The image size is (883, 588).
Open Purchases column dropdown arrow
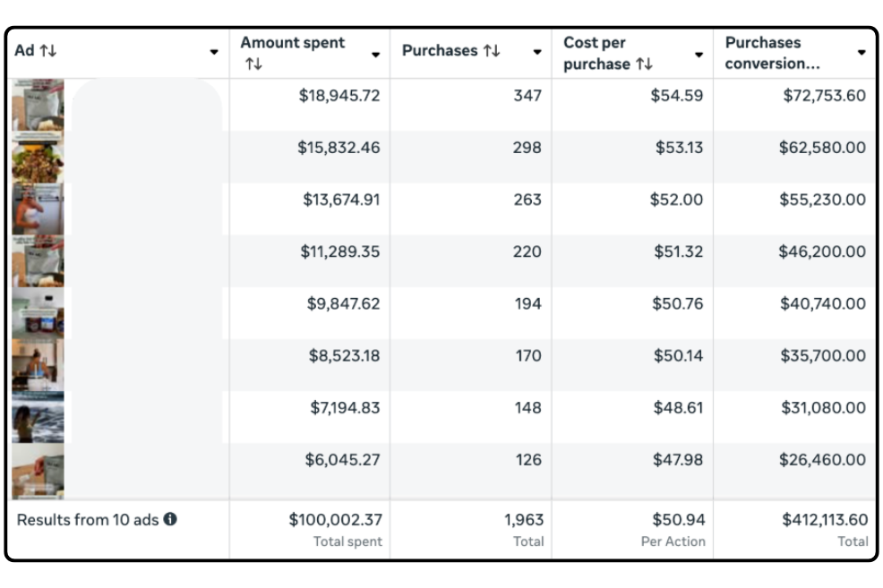coord(537,52)
